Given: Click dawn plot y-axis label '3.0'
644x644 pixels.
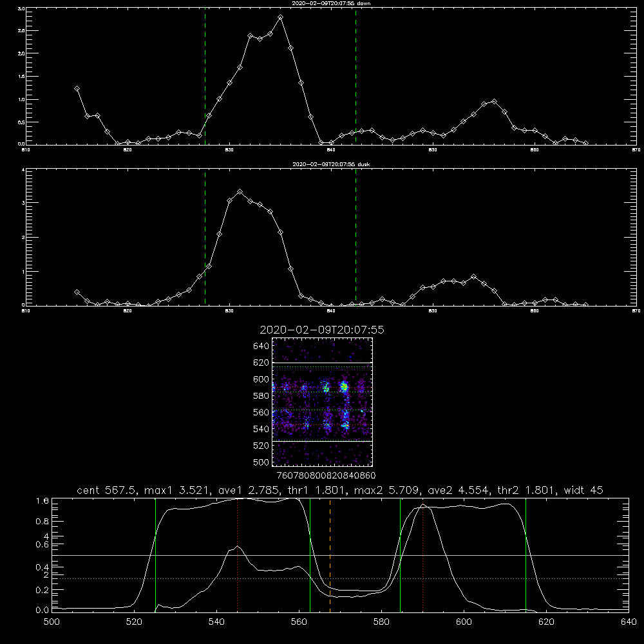Looking at the screenshot, I should (21, 8).
